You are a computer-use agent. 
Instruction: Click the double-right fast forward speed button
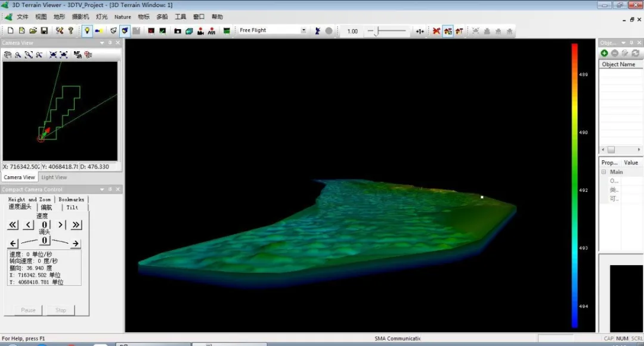(76, 225)
